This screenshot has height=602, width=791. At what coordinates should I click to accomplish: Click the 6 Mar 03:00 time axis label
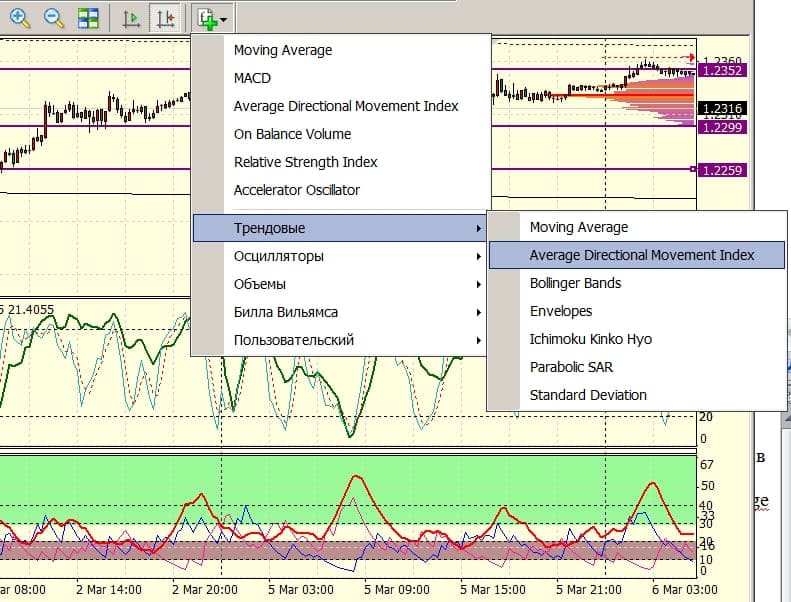coord(685,589)
